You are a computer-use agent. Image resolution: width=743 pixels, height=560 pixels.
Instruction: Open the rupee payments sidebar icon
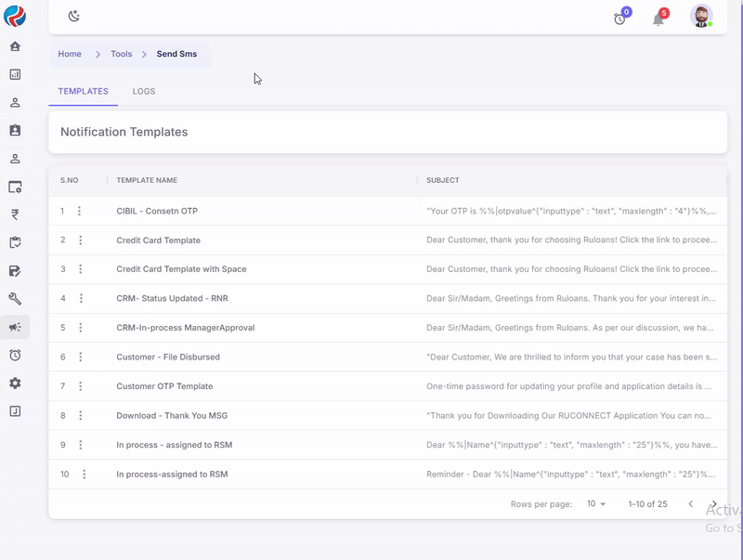pos(15,215)
